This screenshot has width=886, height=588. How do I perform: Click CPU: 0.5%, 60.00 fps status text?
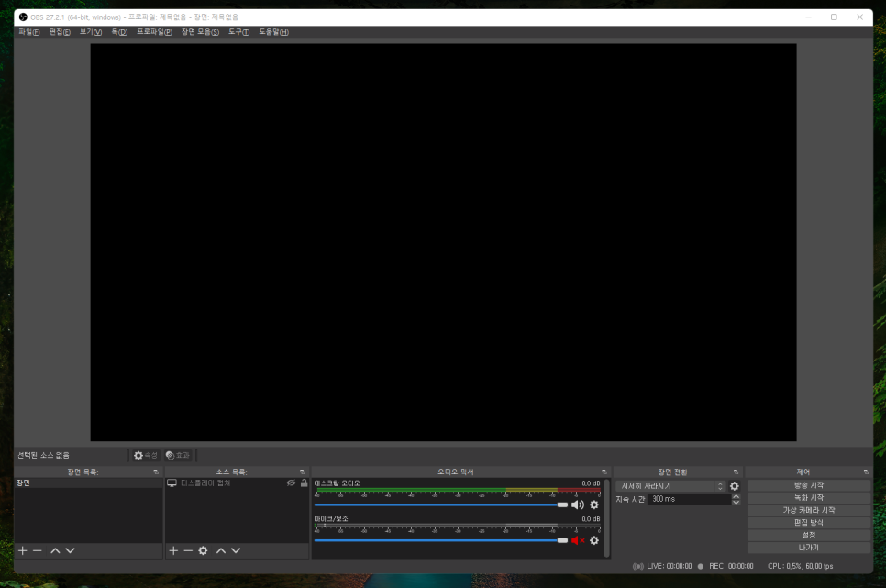click(800, 566)
